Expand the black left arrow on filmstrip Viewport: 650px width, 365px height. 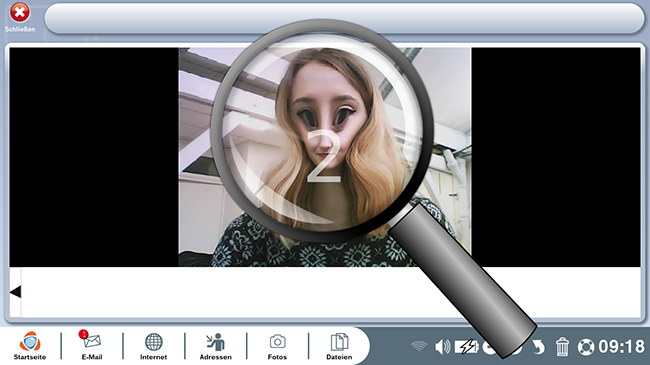[15, 292]
